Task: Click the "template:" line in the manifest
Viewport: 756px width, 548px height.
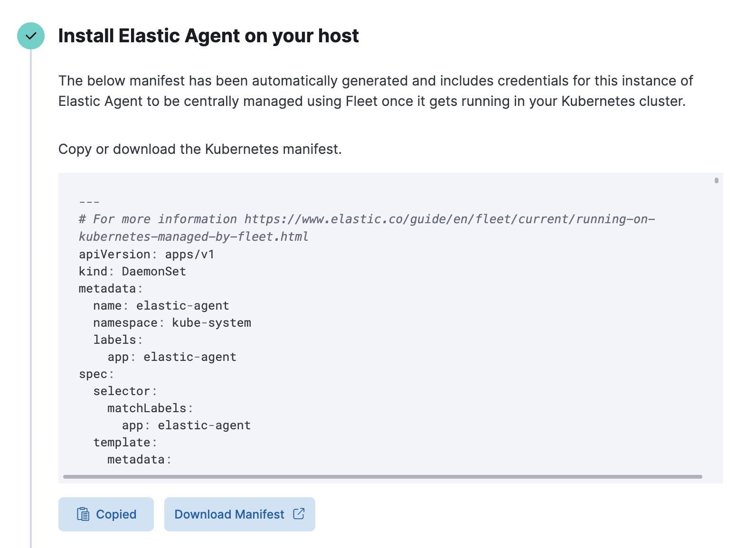Action: click(x=124, y=443)
